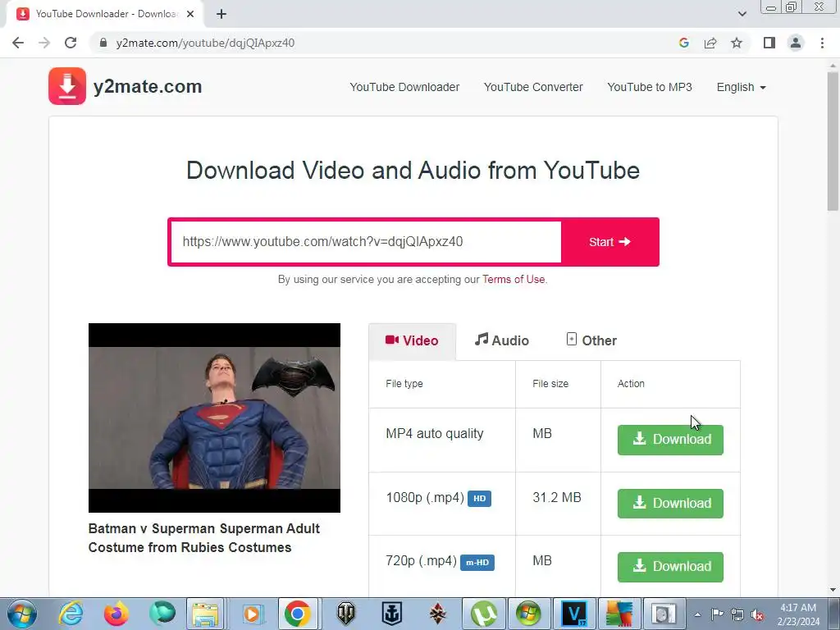
Task: Open network icon in system tray
Action: [737, 614]
